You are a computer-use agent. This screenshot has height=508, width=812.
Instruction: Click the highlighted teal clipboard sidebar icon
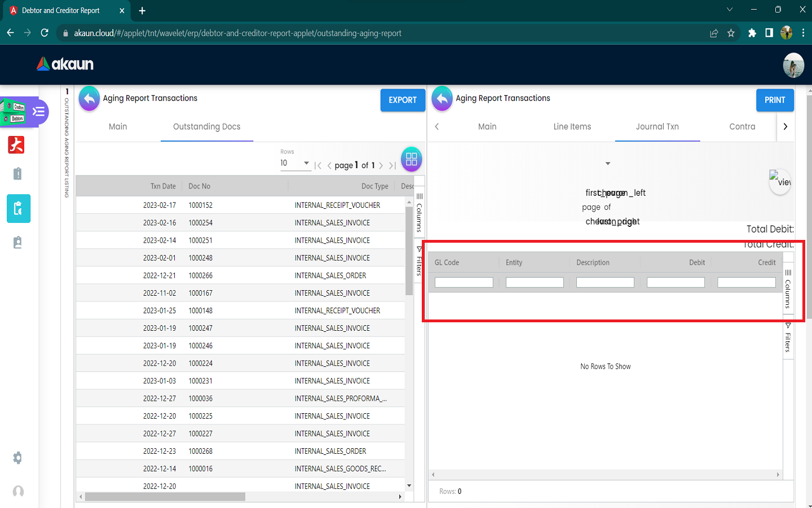[18, 209]
